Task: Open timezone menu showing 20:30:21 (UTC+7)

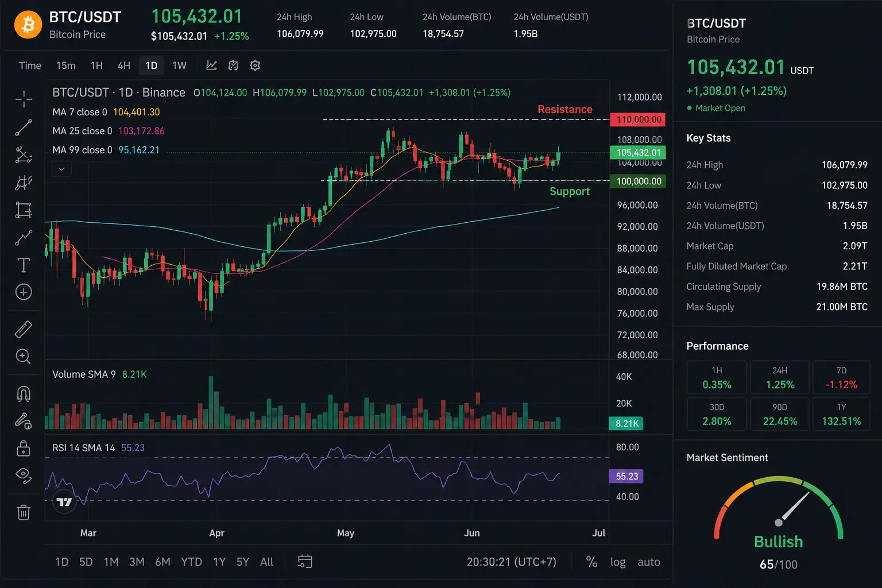Action: click(x=512, y=562)
